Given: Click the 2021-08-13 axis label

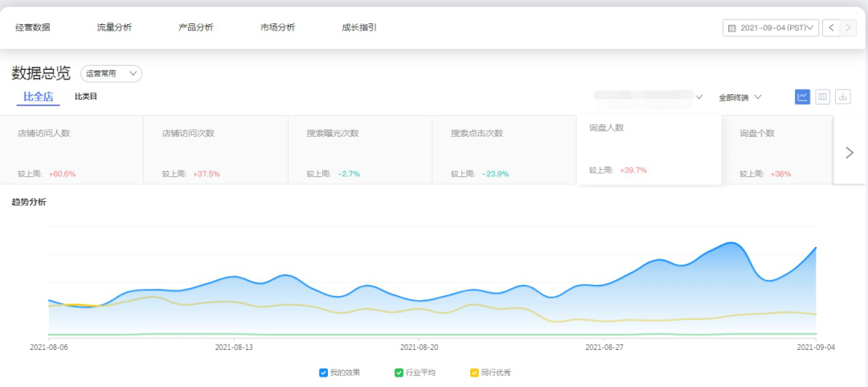Looking at the screenshot, I should [x=234, y=347].
